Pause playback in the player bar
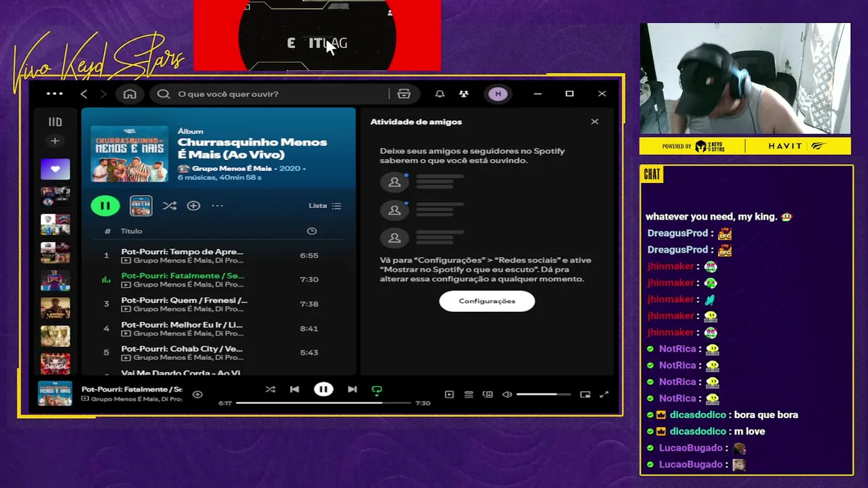Image resolution: width=868 pixels, height=488 pixels. [x=323, y=389]
